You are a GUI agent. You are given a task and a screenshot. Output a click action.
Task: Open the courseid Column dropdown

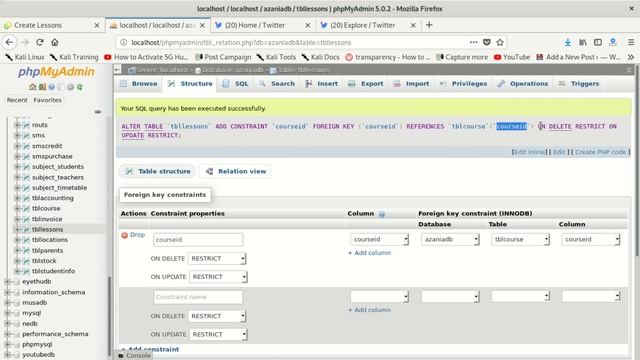coord(380,240)
